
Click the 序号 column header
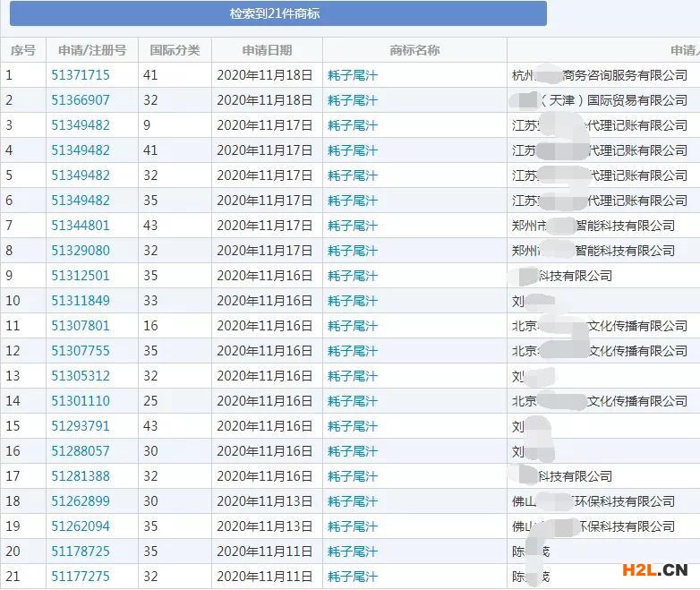click(x=22, y=50)
